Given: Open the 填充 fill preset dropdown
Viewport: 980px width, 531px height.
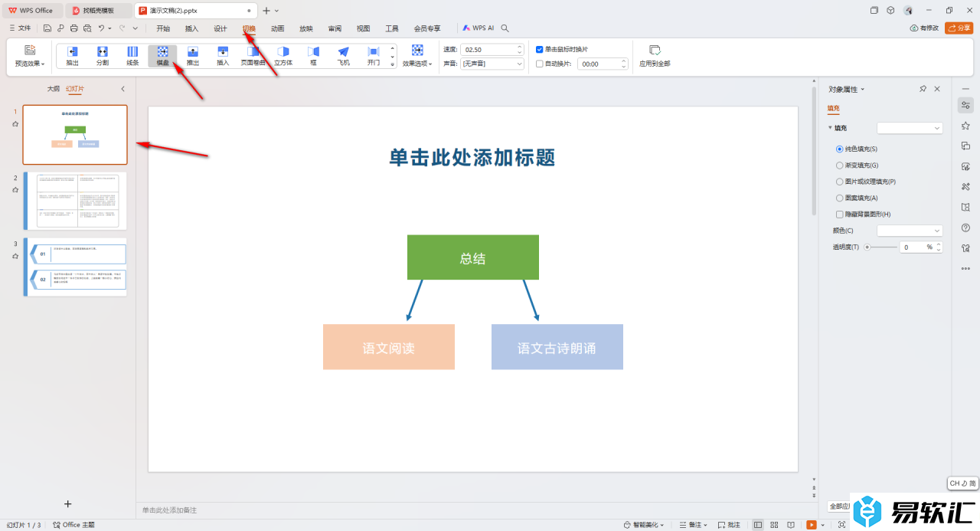Looking at the screenshot, I should [x=910, y=128].
